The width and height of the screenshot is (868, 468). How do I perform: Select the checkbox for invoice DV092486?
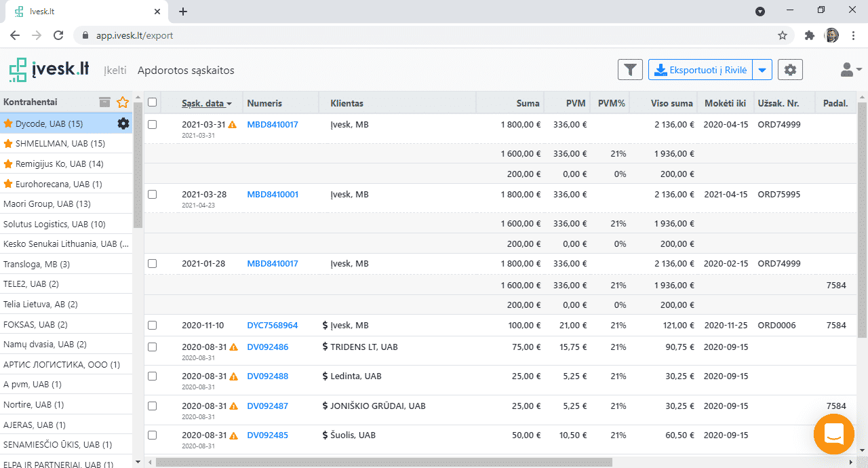point(153,347)
